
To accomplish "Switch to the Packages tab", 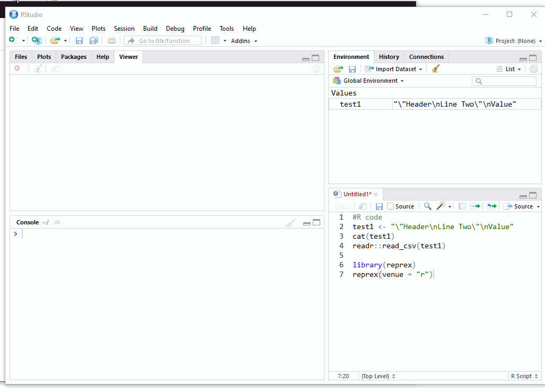I will tap(74, 57).
